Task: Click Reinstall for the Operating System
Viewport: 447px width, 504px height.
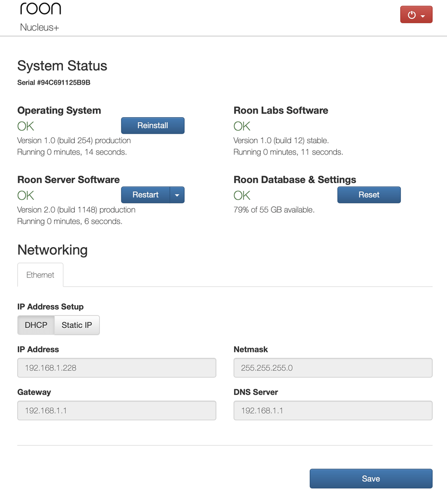Action: pyautogui.click(x=152, y=126)
